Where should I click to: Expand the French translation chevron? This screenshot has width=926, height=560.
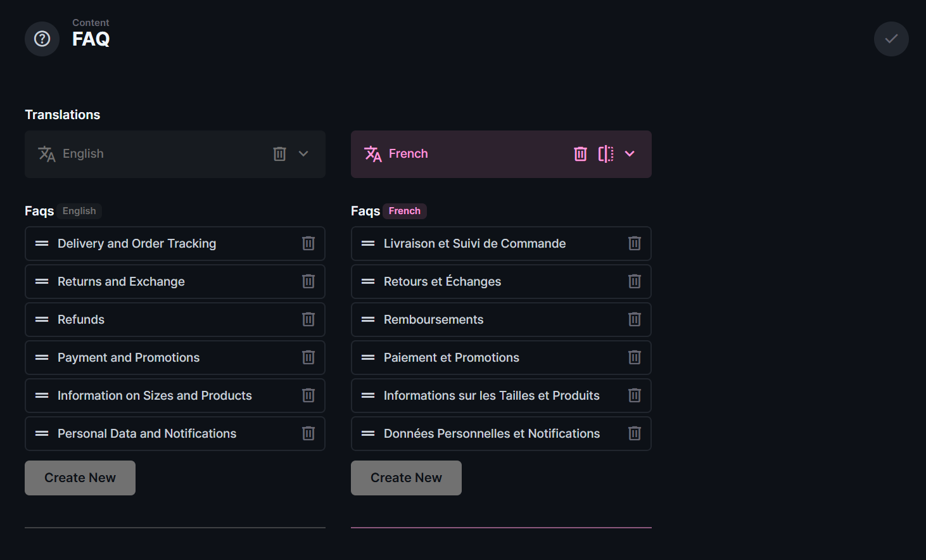pos(630,154)
